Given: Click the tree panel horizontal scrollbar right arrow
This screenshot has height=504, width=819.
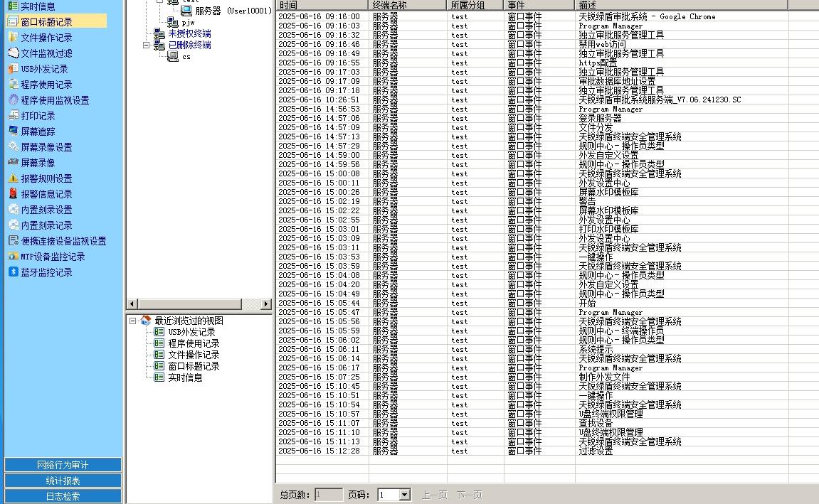Looking at the screenshot, I should pyautogui.click(x=266, y=304).
